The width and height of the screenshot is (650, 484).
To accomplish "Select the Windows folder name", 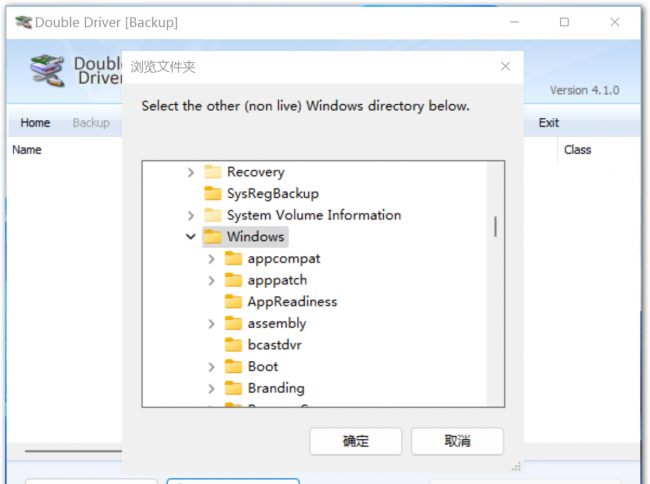I will (x=255, y=237).
